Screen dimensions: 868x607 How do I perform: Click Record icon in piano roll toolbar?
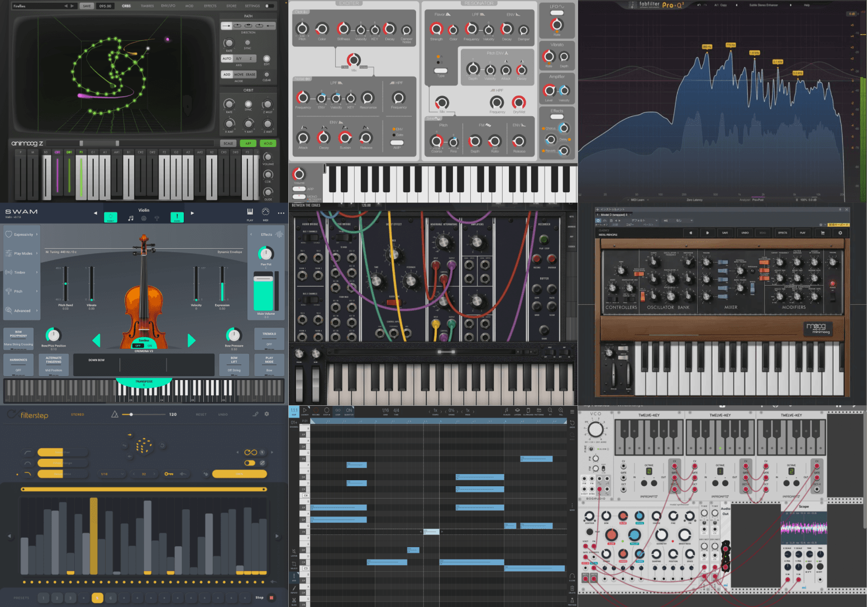point(316,411)
